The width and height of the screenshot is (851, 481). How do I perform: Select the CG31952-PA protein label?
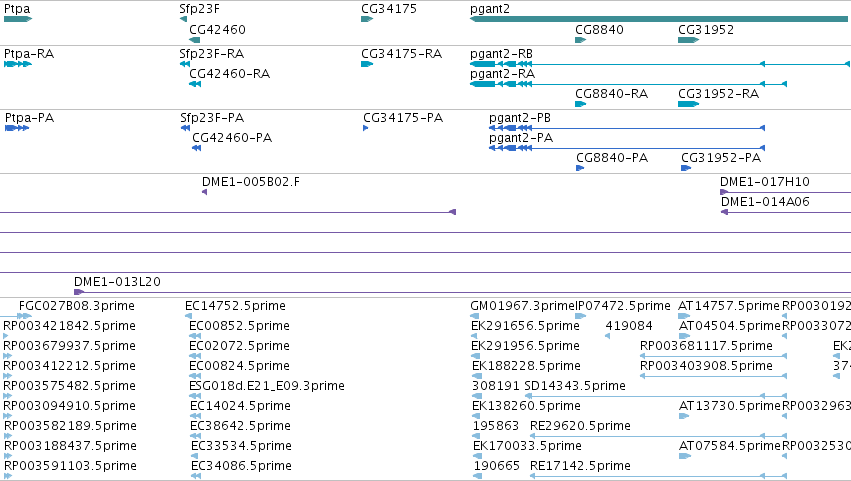(721, 158)
